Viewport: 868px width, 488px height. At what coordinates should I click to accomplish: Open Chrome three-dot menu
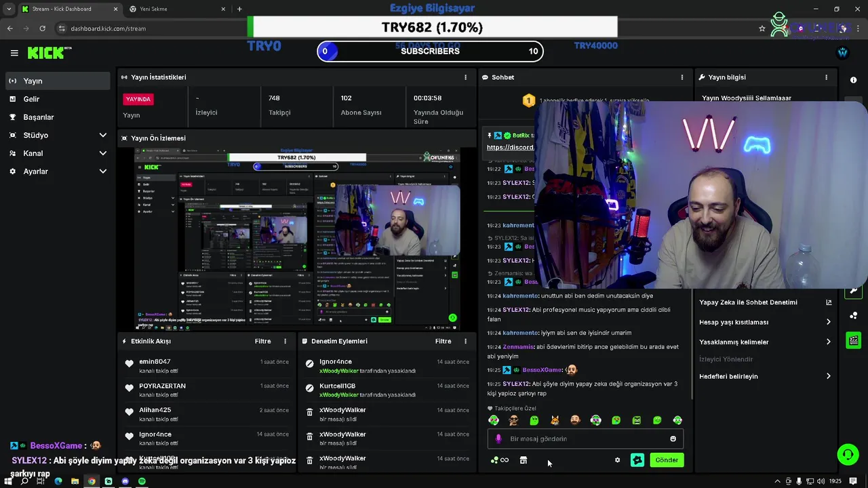click(x=859, y=28)
